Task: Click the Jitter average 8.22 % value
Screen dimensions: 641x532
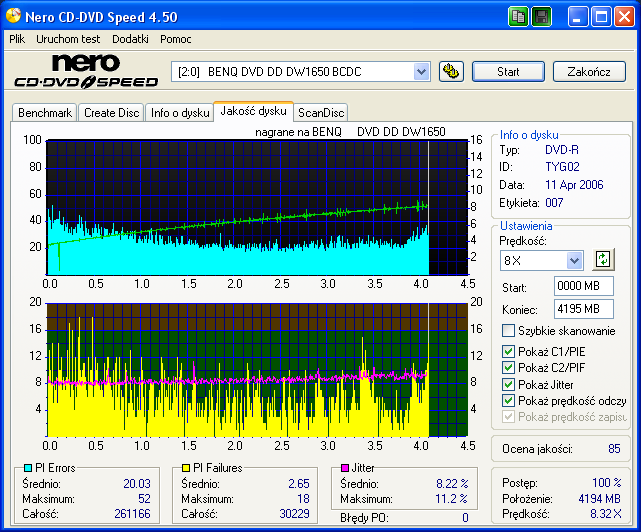Action: point(452,484)
